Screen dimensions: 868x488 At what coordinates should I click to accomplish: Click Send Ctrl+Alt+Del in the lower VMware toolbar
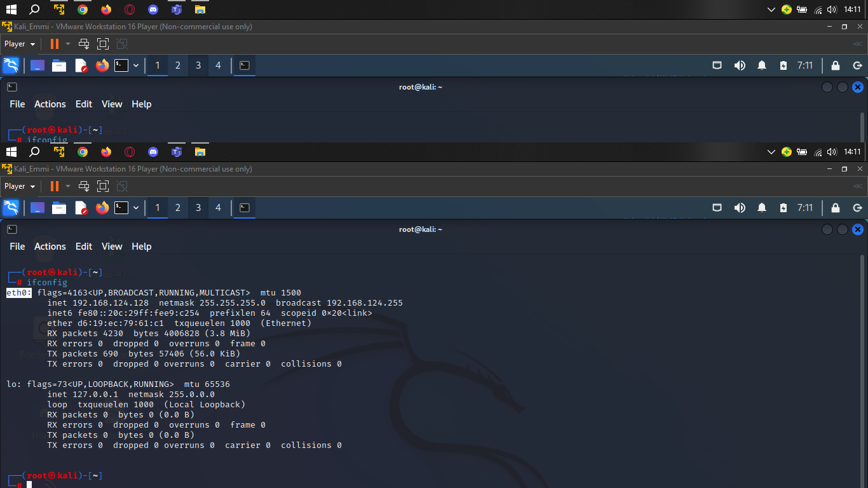tap(84, 186)
